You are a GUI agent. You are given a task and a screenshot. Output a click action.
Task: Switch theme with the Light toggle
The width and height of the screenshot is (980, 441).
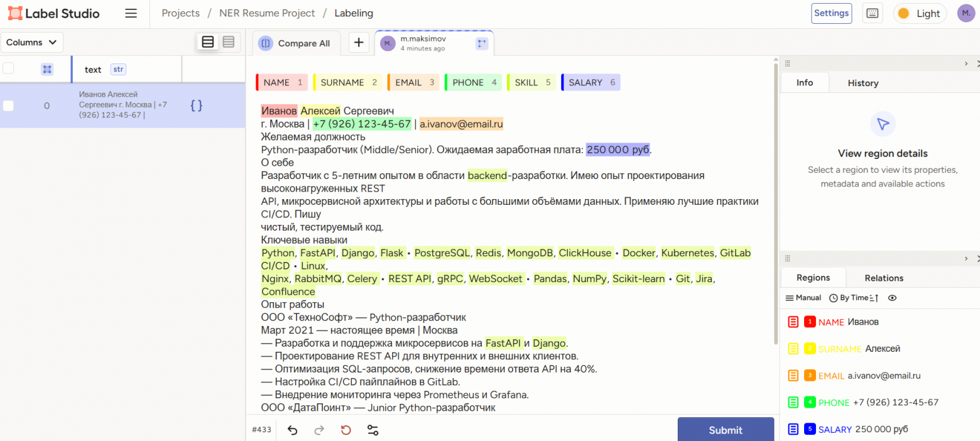(920, 13)
